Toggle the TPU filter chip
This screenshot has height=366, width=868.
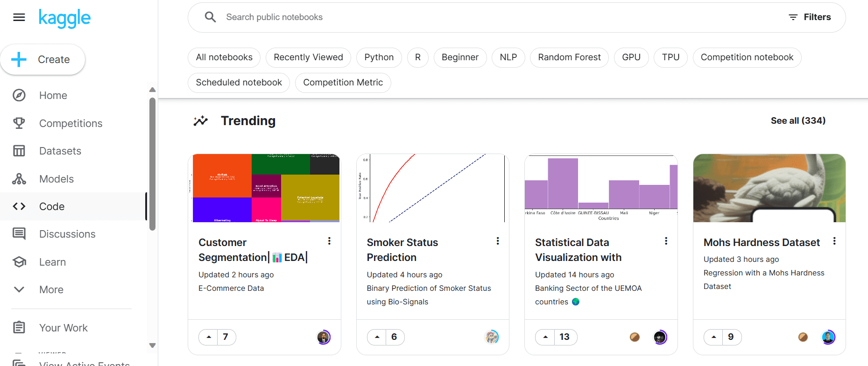pyautogui.click(x=670, y=57)
